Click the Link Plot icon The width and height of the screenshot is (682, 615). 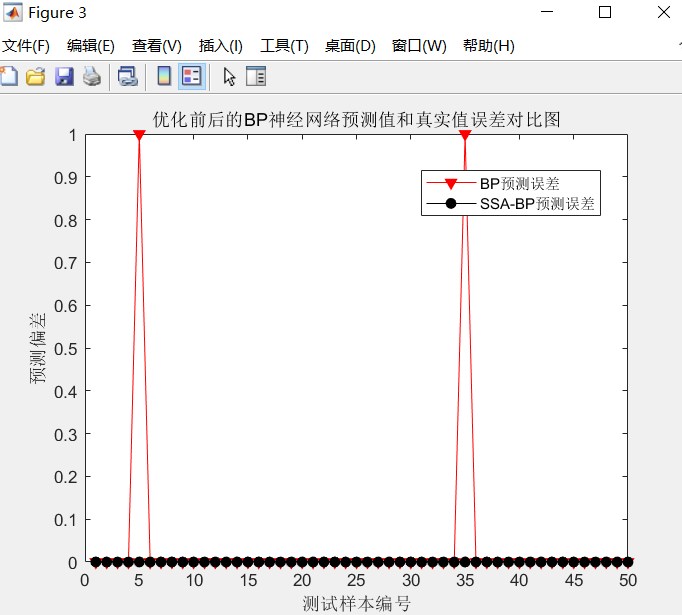tap(127, 77)
